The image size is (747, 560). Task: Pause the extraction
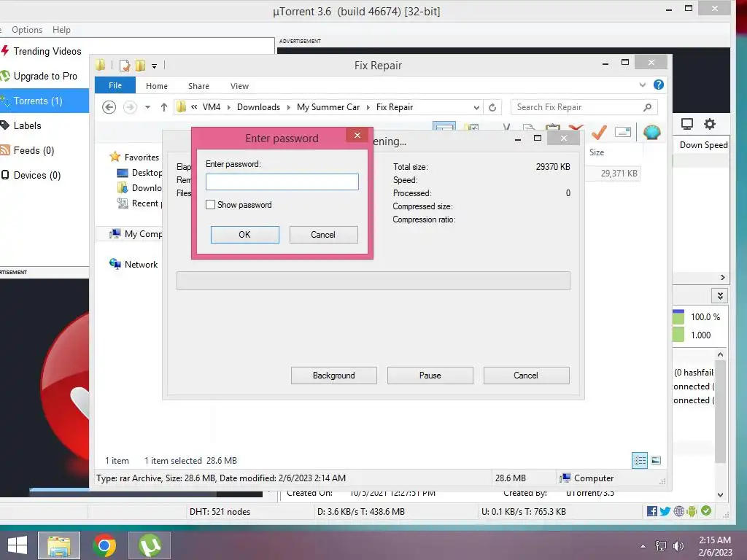[x=430, y=376]
